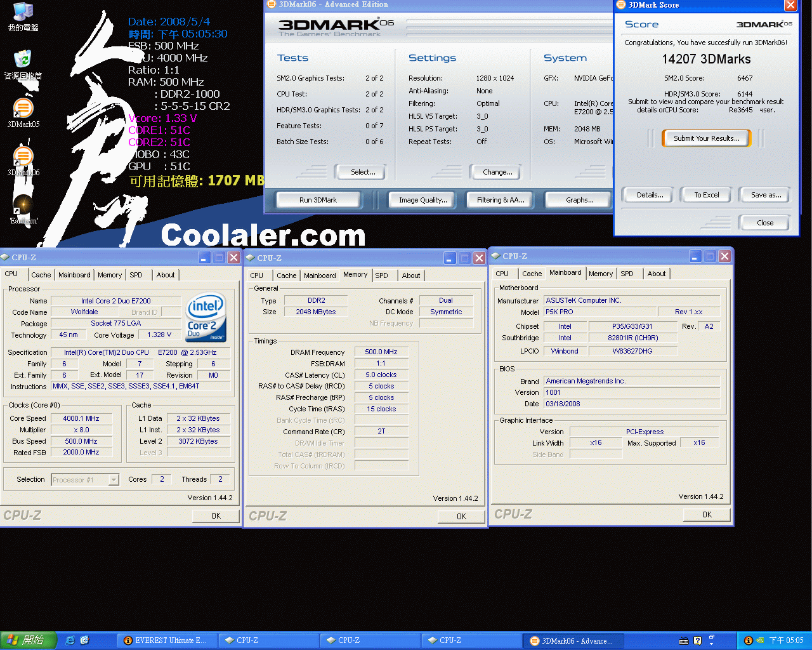Click the Name field 'Intel Core 2 Duo E7200'
The width and height of the screenshot is (812, 650).
click(116, 301)
